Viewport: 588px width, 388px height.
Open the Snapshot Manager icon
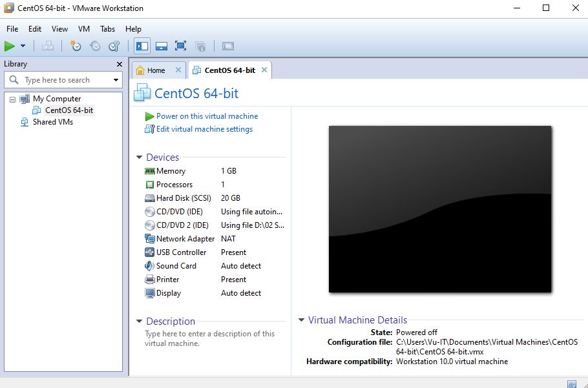click(114, 46)
